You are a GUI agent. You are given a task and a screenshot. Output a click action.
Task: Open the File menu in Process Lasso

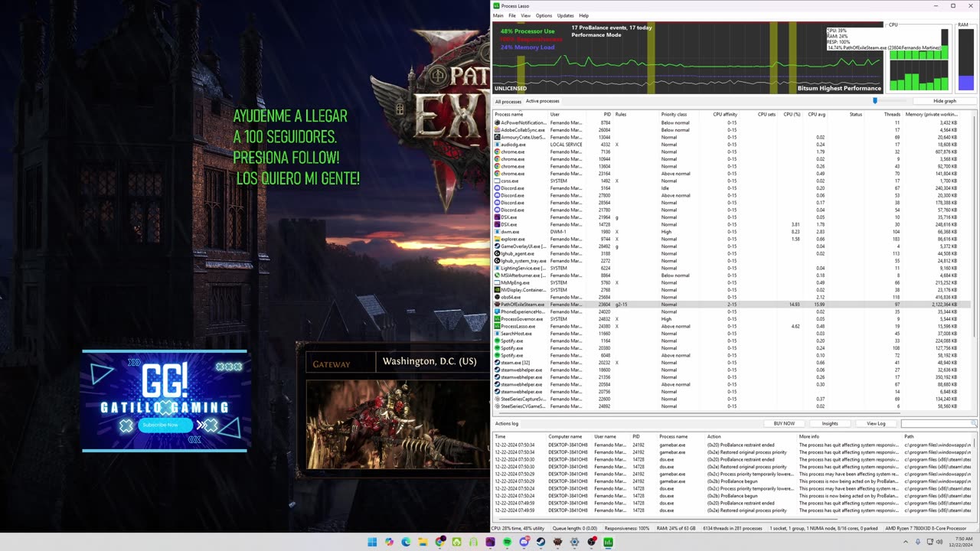tap(512, 15)
